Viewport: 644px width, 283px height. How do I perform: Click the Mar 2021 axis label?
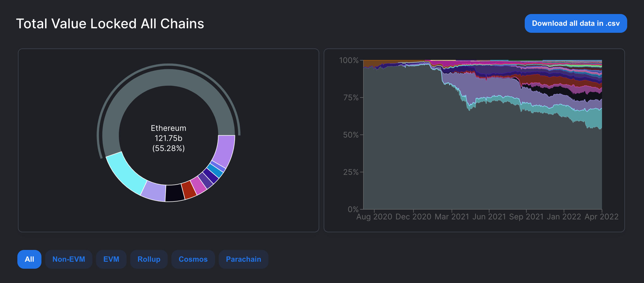coord(452,217)
